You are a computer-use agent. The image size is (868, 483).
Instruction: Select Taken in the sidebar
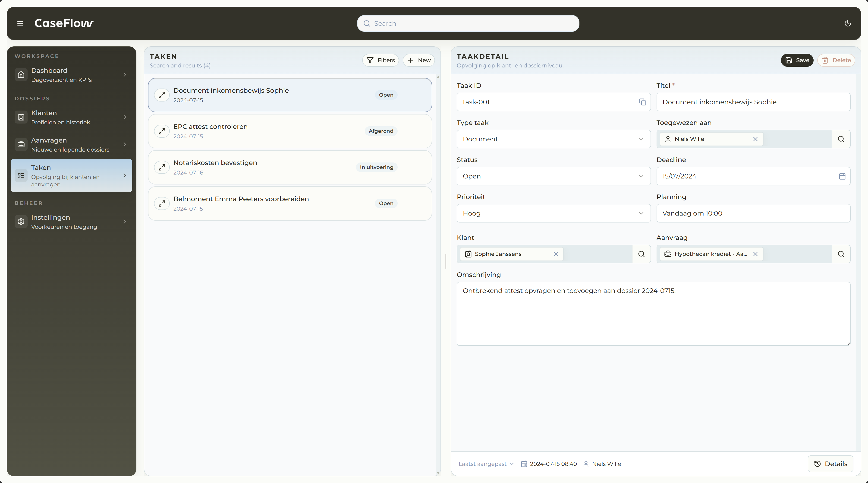click(71, 175)
